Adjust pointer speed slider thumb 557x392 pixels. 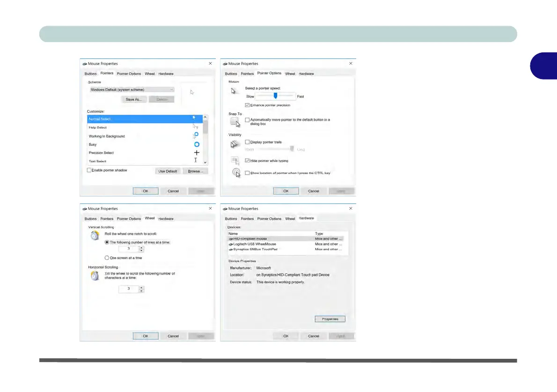275,96
